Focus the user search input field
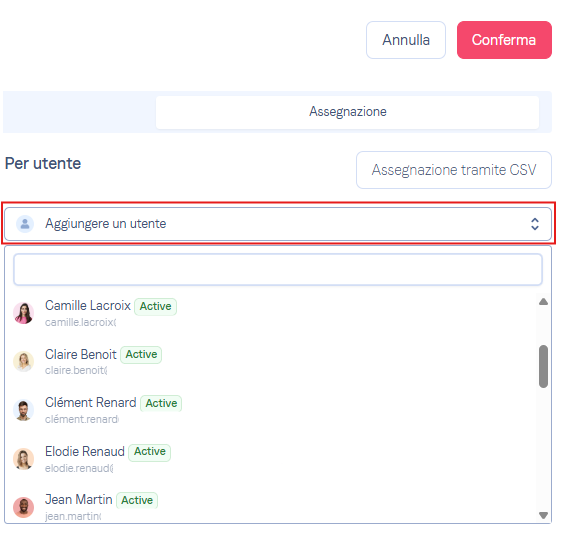 [278, 270]
